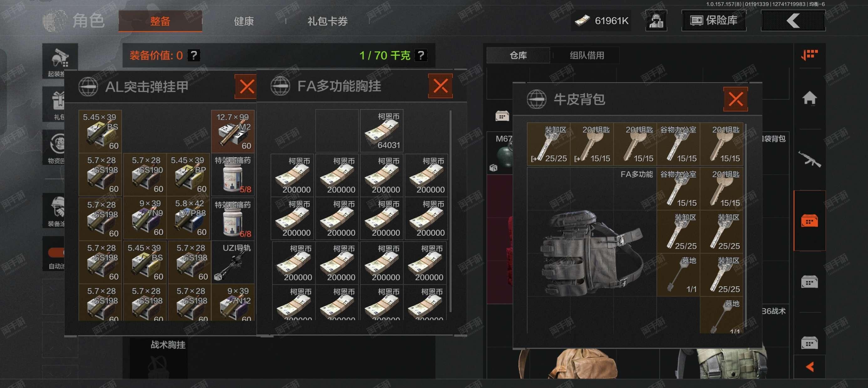Click the help icon beside 70 千克 weight
The width and height of the screenshot is (868, 388).
pyautogui.click(x=421, y=55)
